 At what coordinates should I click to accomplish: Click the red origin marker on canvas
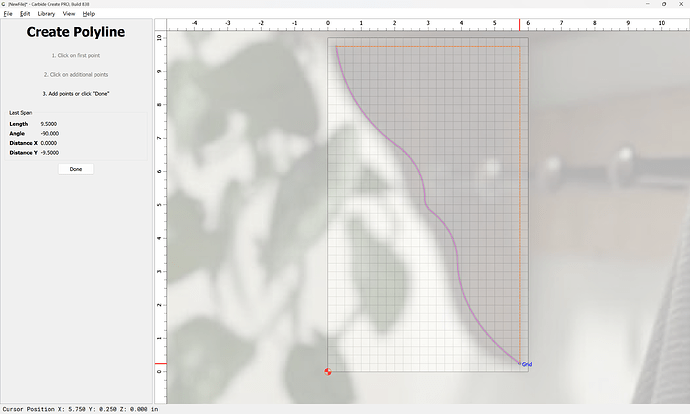[328, 372]
